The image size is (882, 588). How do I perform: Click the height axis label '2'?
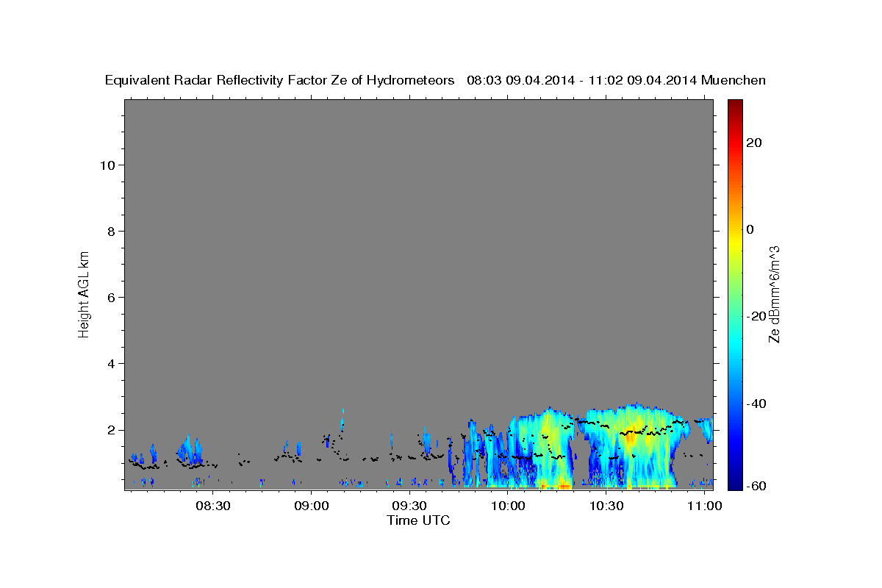point(112,430)
